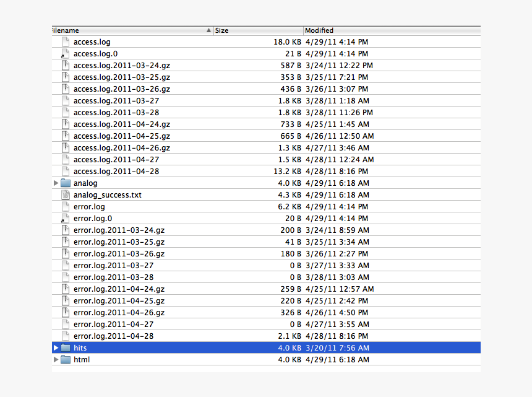This screenshot has height=397, width=532.
Task: Click the Filename column header
Action: pyautogui.click(x=124, y=30)
